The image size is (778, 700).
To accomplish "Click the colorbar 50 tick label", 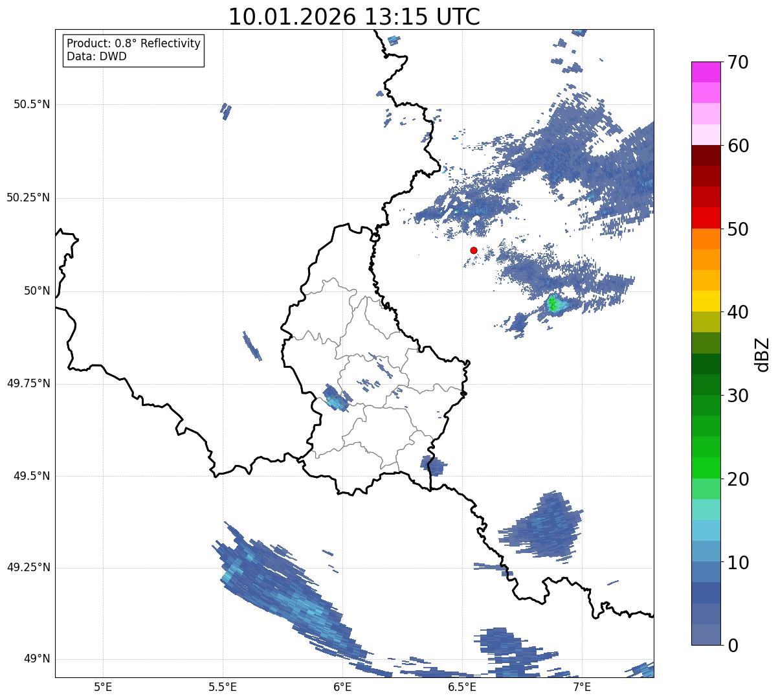I will [x=738, y=229].
